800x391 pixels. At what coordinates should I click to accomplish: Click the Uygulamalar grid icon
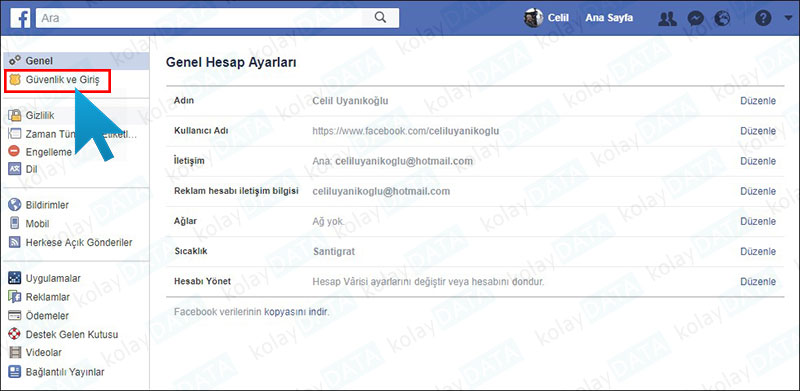click(15, 279)
